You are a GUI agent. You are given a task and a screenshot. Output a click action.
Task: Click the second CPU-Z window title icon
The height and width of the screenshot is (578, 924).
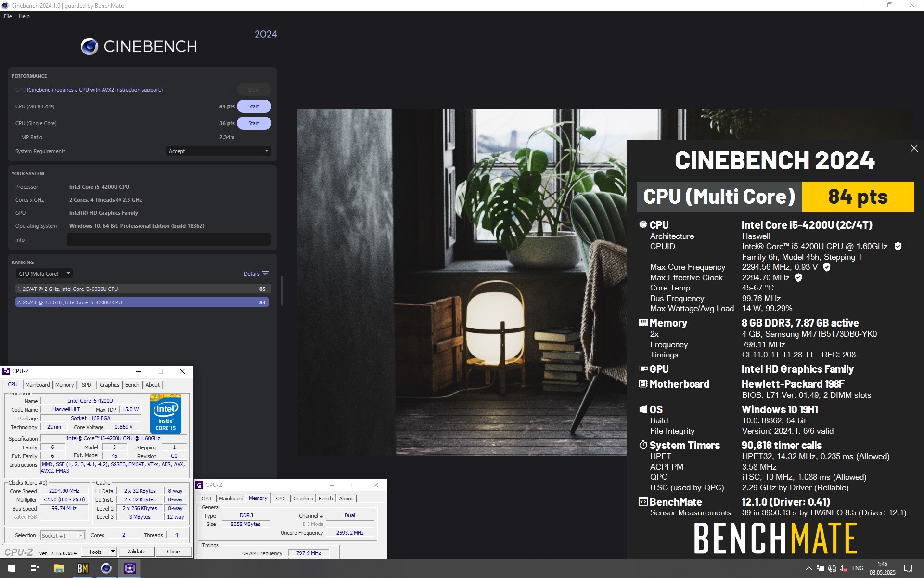(200, 485)
